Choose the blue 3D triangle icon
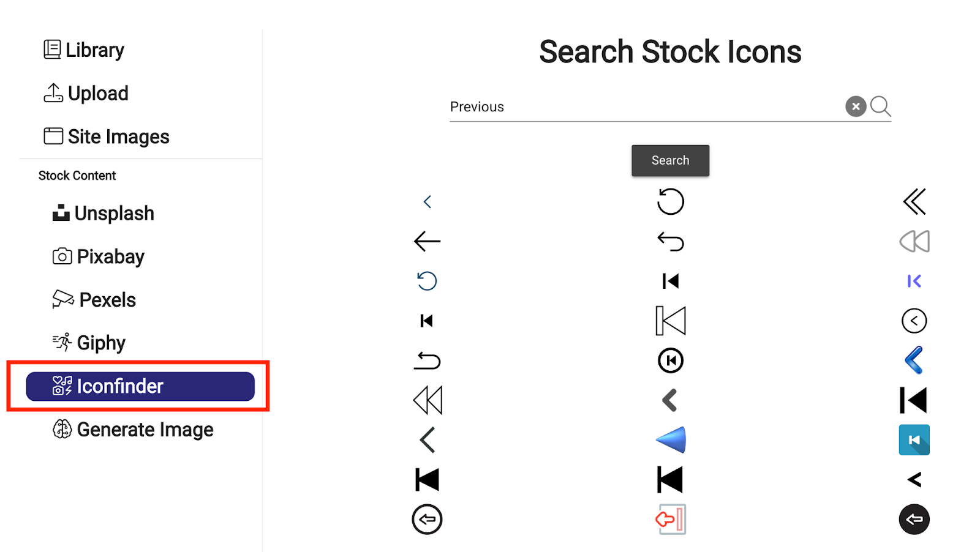The image size is (980, 552). tap(671, 440)
